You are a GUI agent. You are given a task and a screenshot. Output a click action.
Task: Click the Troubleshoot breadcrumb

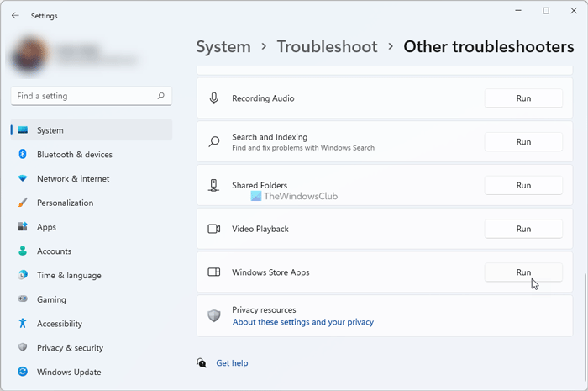click(327, 47)
